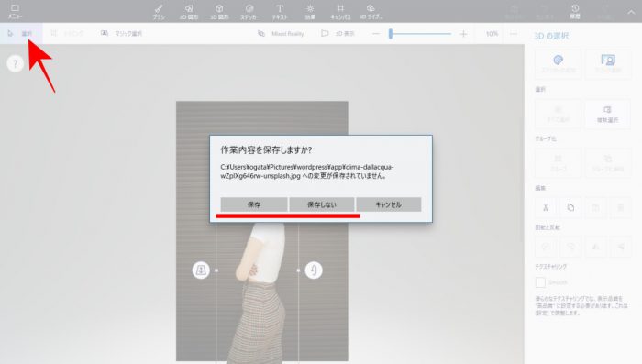
Task: Click the Y-axis rotate handle on canvas
Action: click(x=314, y=270)
